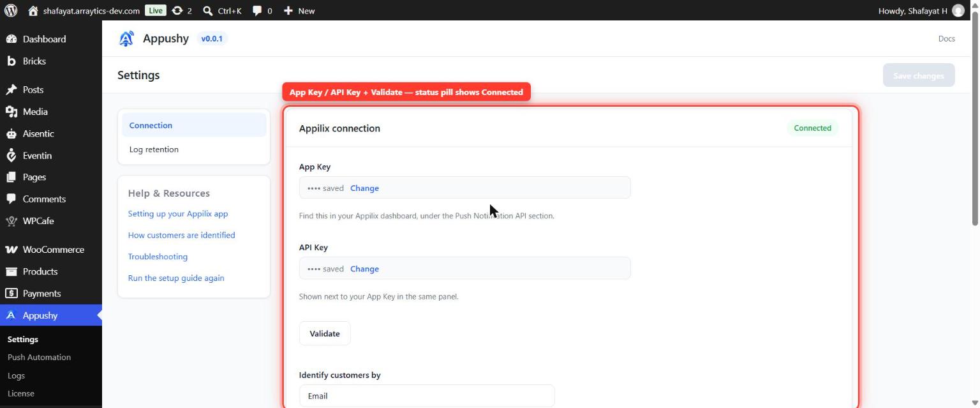Click the plus New icon in admin bar

coord(288,11)
